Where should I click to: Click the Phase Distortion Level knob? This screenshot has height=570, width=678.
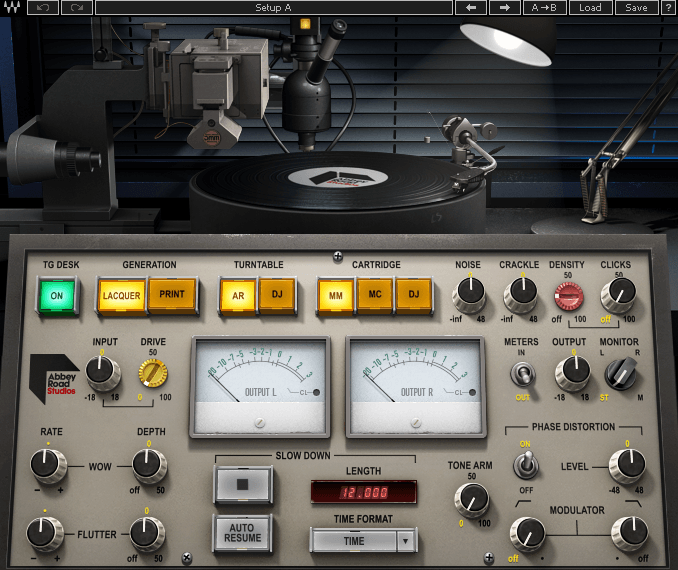pos(627,465)
